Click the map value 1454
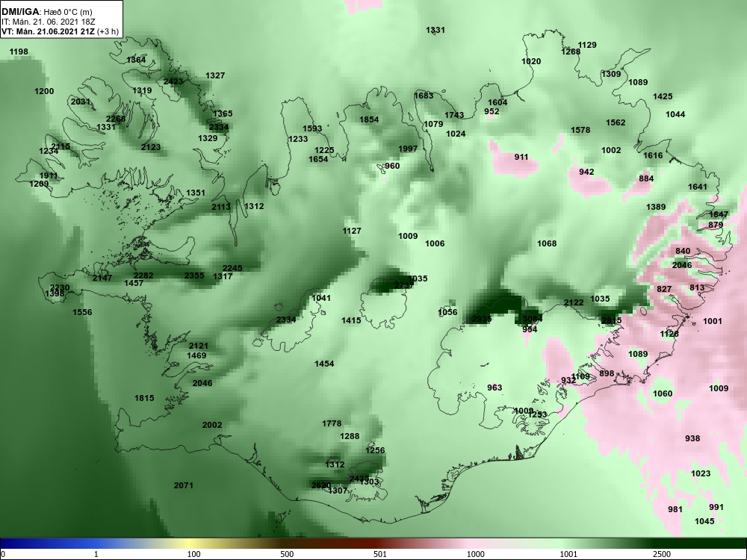This screenshot has height=560, width=747. 324,364
